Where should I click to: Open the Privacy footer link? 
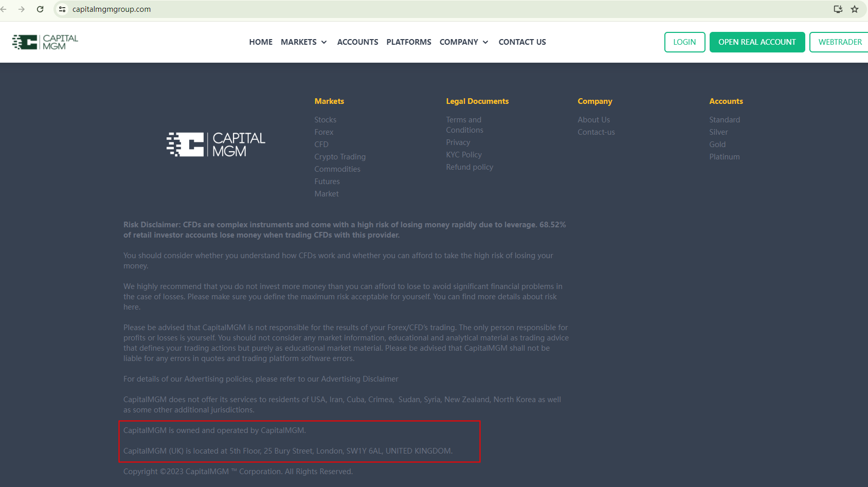pos(458,142)
